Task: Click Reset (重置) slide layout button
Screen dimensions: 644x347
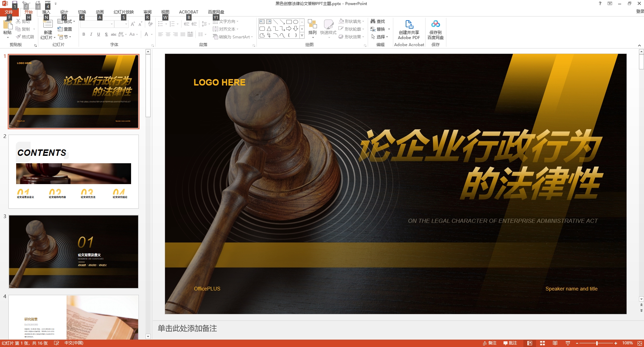Action: click(x=65, y=29)
